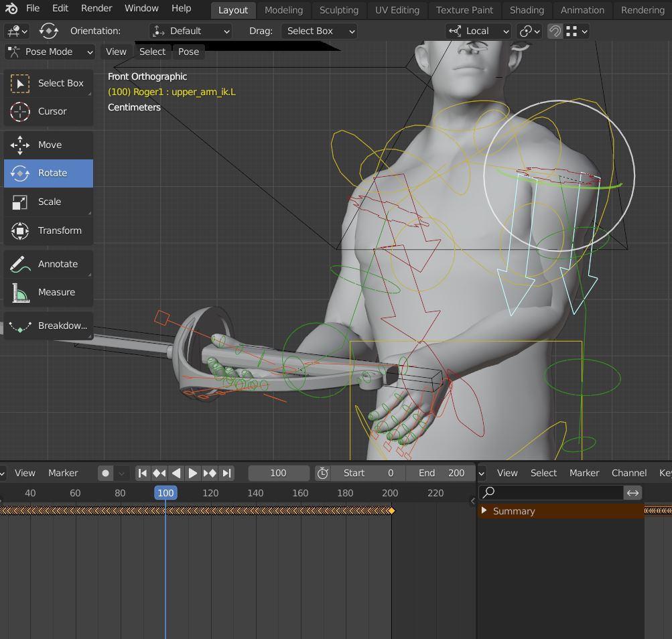Jump to the end frame

[226, 473]
